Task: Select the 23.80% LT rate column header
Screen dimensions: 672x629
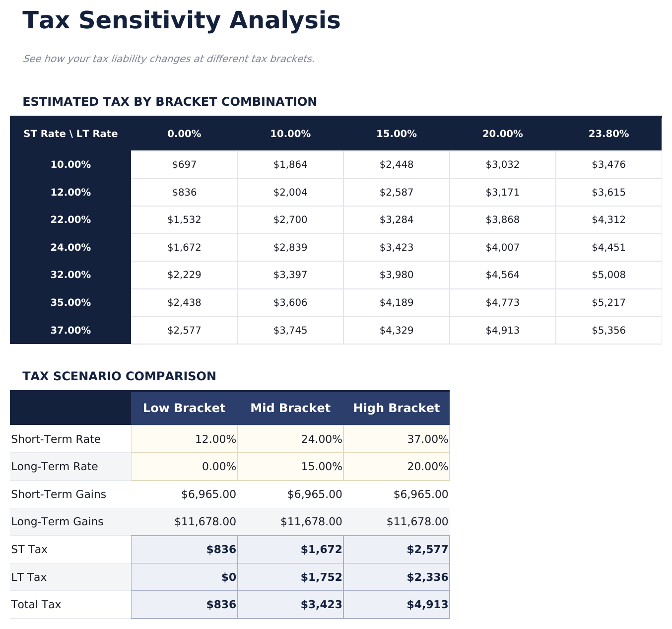Action: click(608, 134)
